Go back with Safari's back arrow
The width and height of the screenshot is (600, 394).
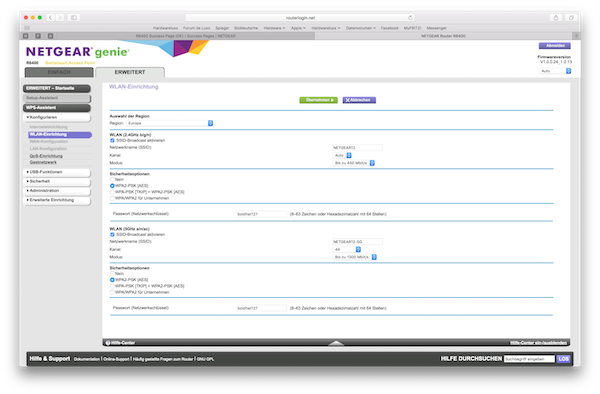point(51,18)
